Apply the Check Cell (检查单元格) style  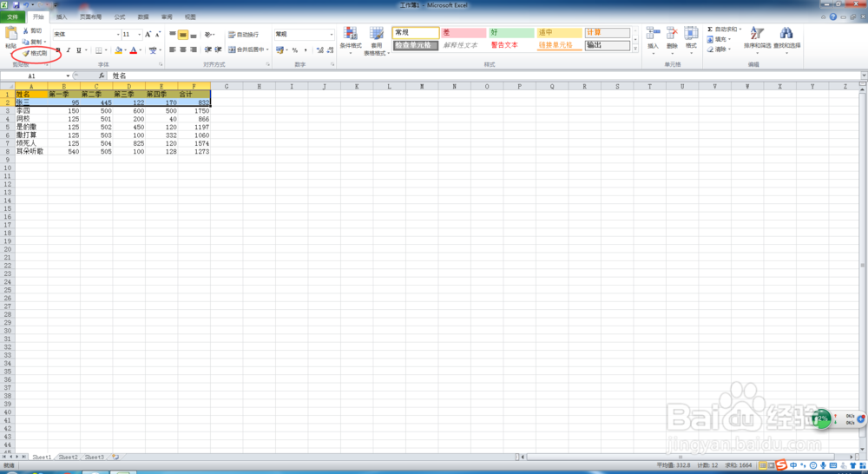pyautogui.click(x=416, y=45)
